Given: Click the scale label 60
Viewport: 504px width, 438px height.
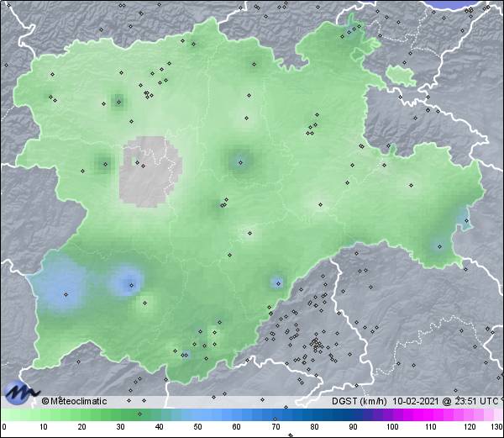Looking at the screenshot, I should [x=237, y=427].
